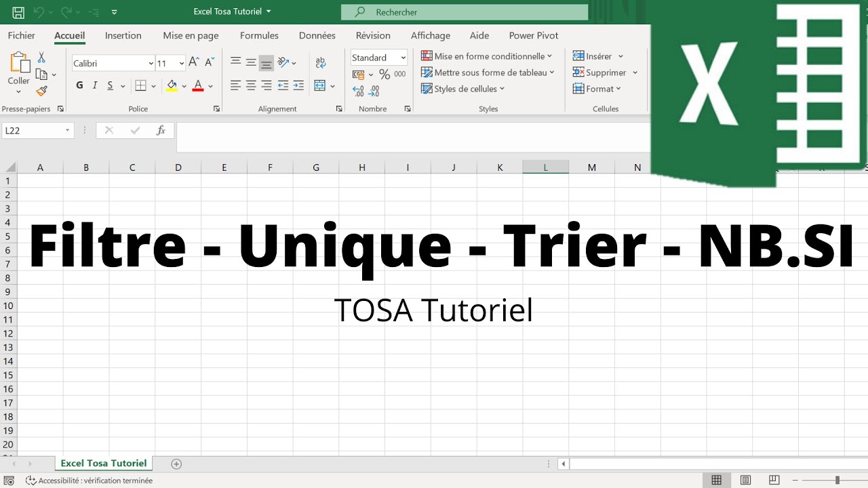Click the fx insert function icon
868x488 pixels.
[x=161, y=130]
